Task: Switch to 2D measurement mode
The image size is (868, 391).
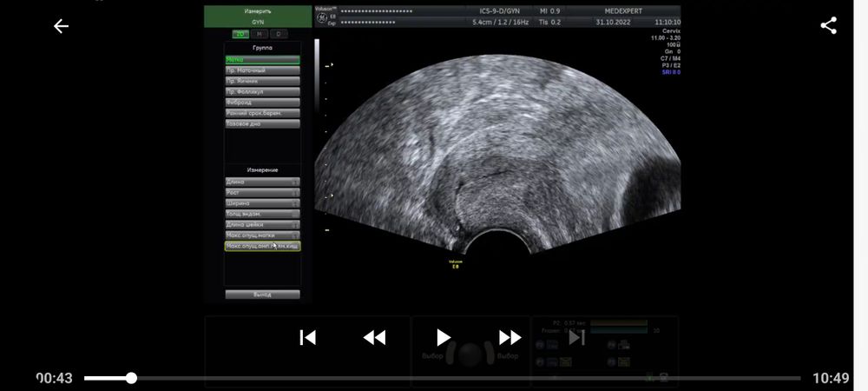Action: coord(239,34)
